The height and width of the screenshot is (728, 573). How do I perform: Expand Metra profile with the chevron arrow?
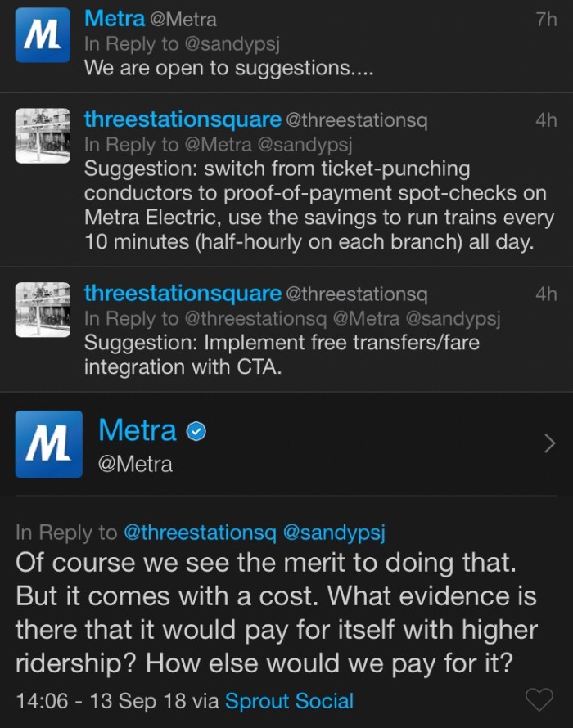click(549, 444)
